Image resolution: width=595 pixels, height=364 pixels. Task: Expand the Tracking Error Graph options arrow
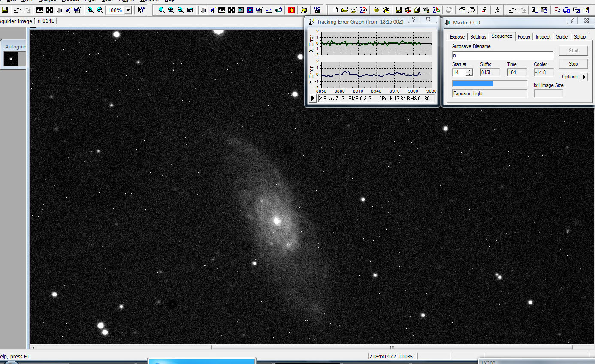[x=313, y=99]
